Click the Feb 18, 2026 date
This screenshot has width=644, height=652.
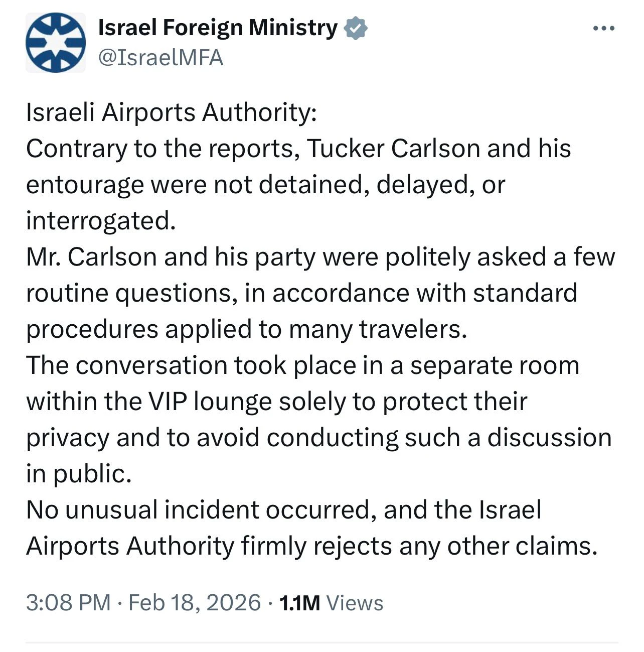coord(195,602)
